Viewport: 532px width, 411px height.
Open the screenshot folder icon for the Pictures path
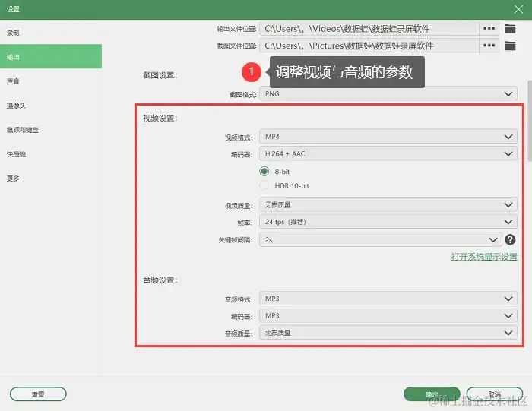click(510, 46)
